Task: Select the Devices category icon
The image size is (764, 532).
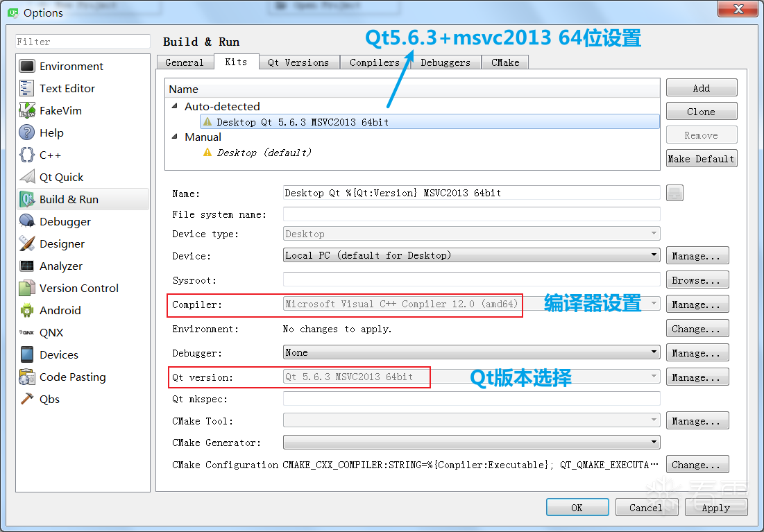Action: tap(27, 354)
